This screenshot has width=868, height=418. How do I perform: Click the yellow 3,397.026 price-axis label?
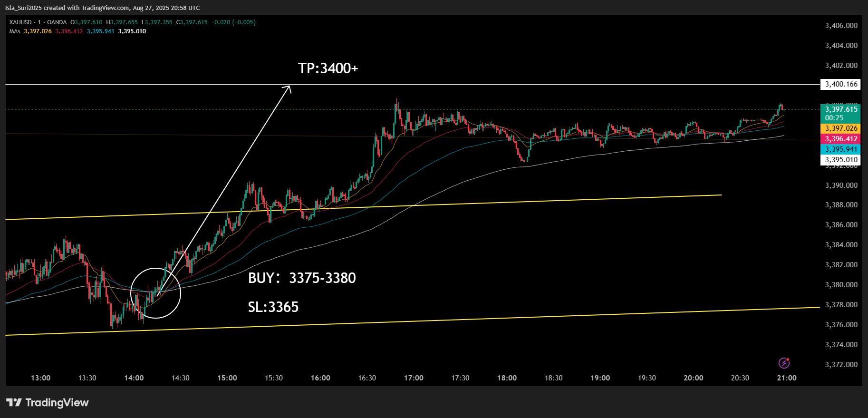[x=841, y=128]
